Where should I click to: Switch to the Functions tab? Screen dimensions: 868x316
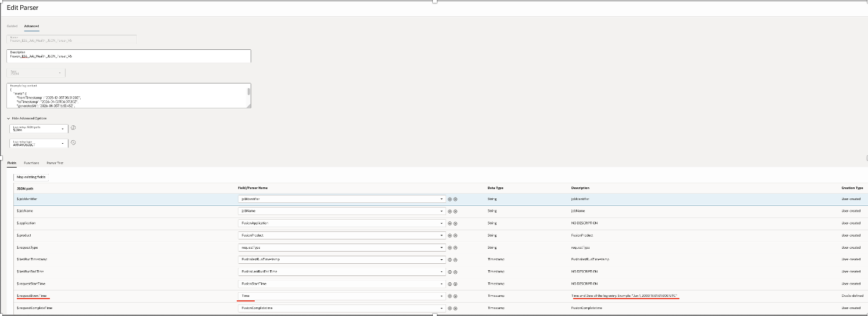31,164
